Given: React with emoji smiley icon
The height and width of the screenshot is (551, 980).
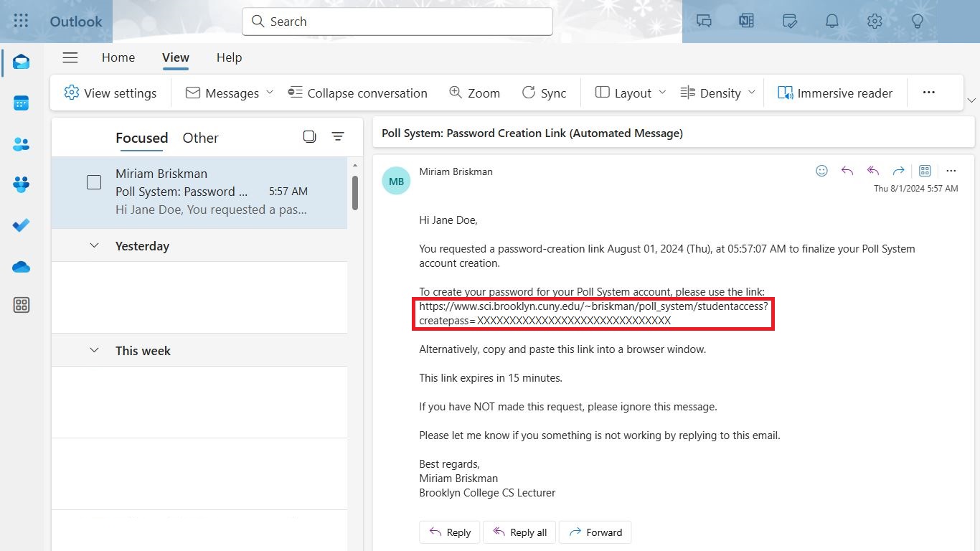Looking at the screenshot, I should pyautogui.click(x=822, y=171).
